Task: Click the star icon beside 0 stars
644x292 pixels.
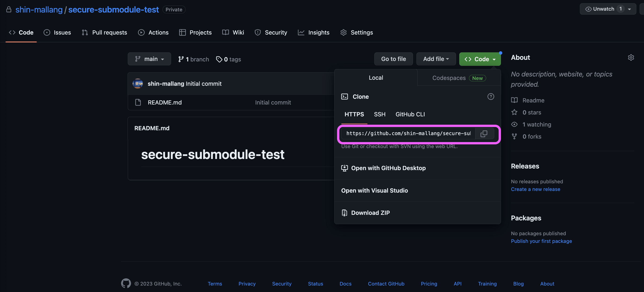Action: tap(514, 112)
